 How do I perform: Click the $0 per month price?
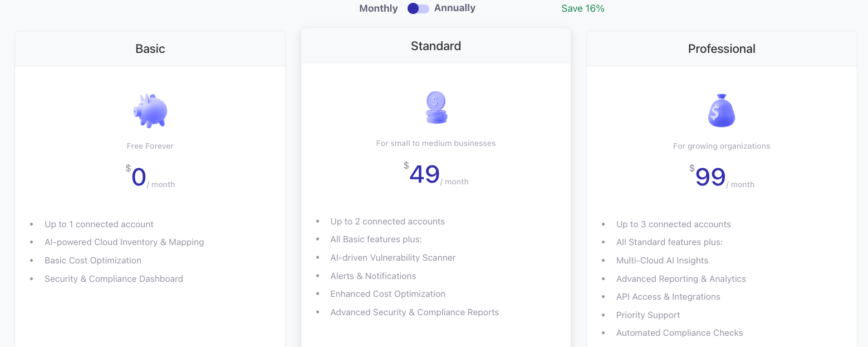[139, 178]
